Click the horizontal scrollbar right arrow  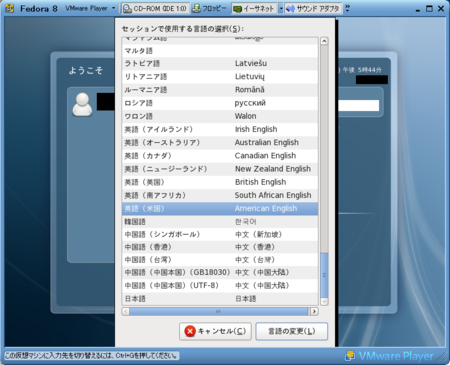pos(314,311)
